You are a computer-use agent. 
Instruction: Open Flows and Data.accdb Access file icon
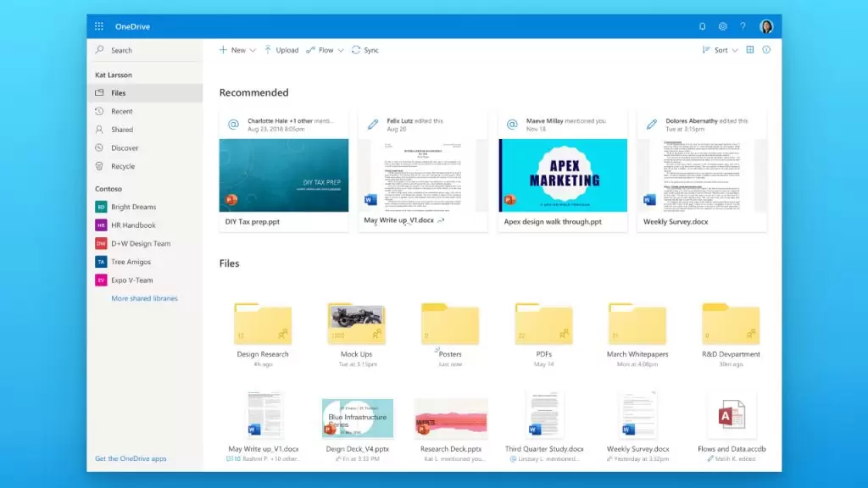731,415
